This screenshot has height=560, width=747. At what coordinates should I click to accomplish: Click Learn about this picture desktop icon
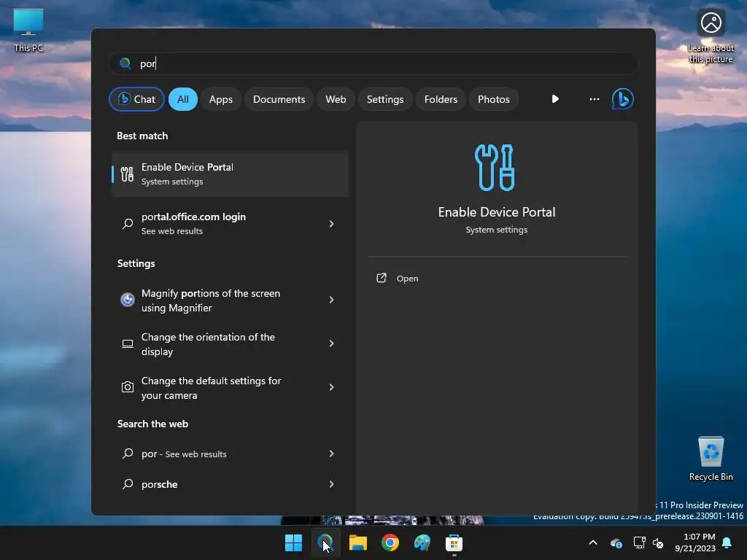point(711,36)
